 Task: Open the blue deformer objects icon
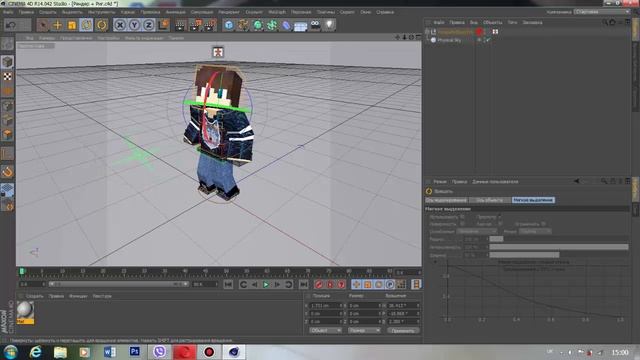[287, 25]
